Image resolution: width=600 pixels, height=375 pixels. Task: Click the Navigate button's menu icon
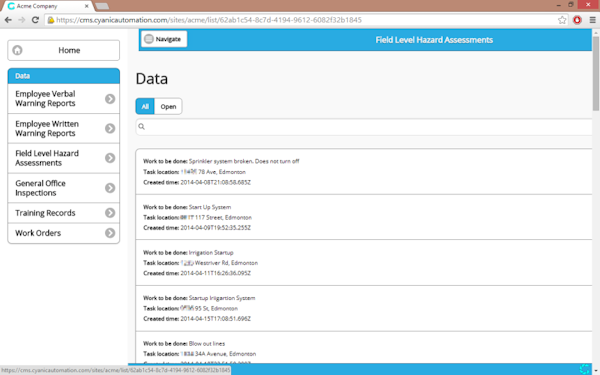(x=149, y=39)
